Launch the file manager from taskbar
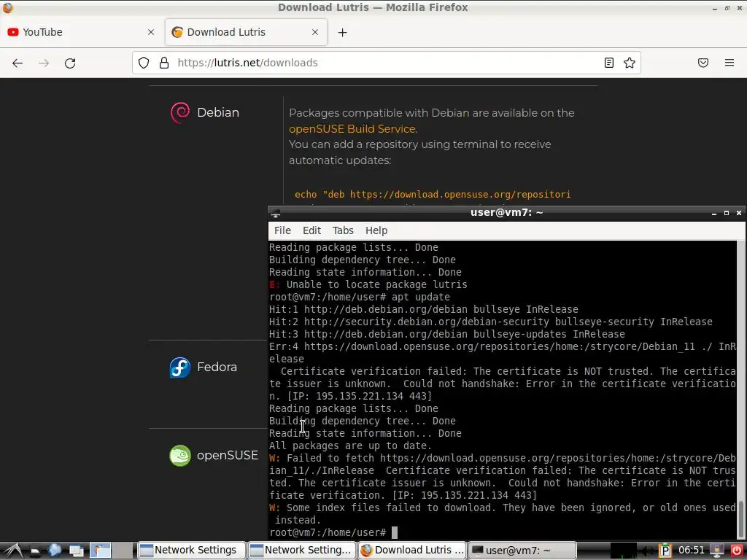This screenshot has width=747, height=560. pyautogui.click(x=35, y=551)
